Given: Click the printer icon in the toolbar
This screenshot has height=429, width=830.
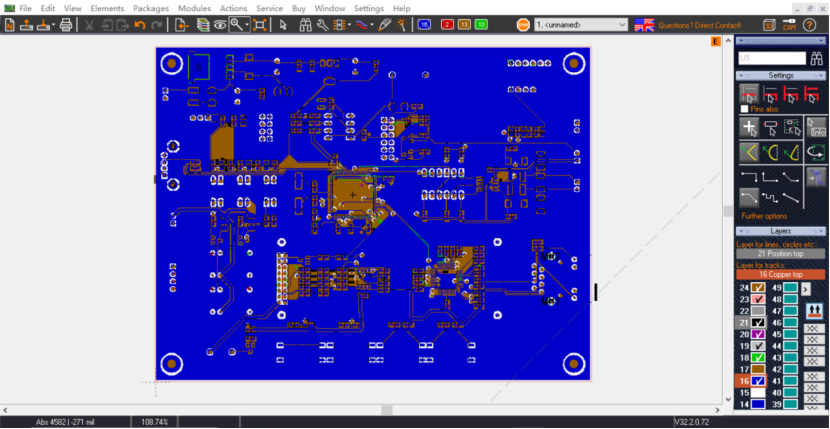Looking at the screenshot, I should (x=66, y=24).
